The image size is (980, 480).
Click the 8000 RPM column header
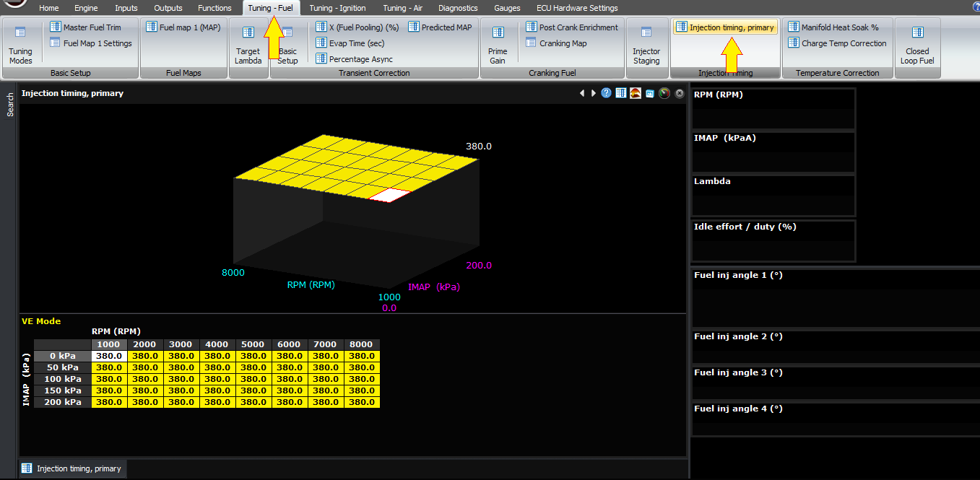(362, 344)
